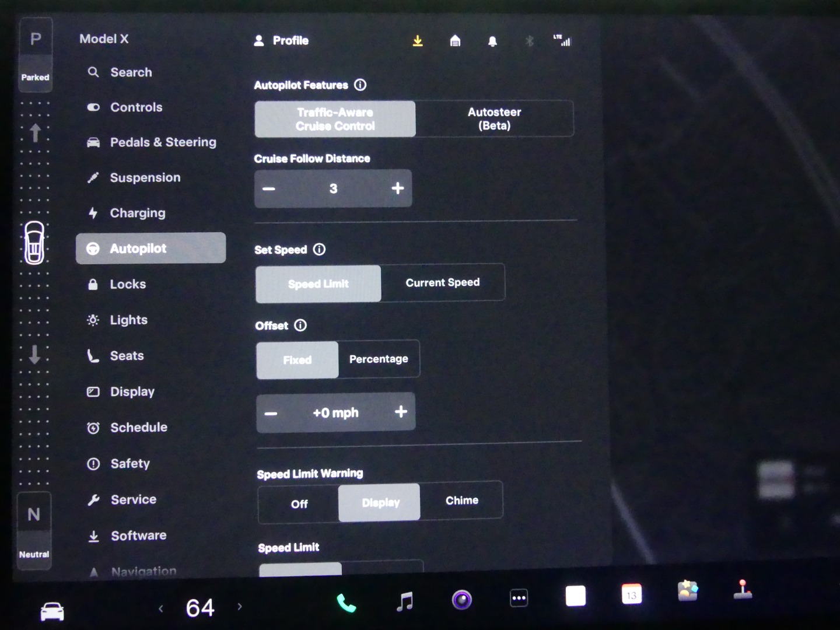Decrease temperature with left chevron

pos(161,608)
